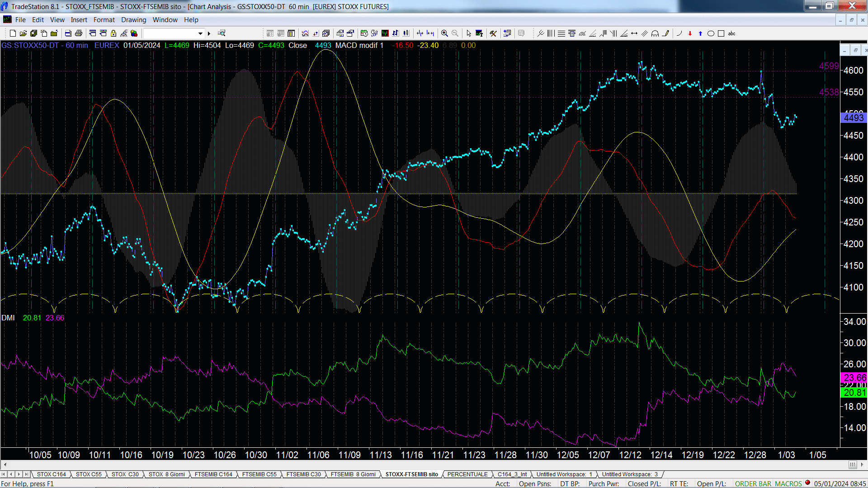Create a new document with the blank page icon
Image resolution: width=868 pixels, height=488 pixels.
click(x=13, y=33)
